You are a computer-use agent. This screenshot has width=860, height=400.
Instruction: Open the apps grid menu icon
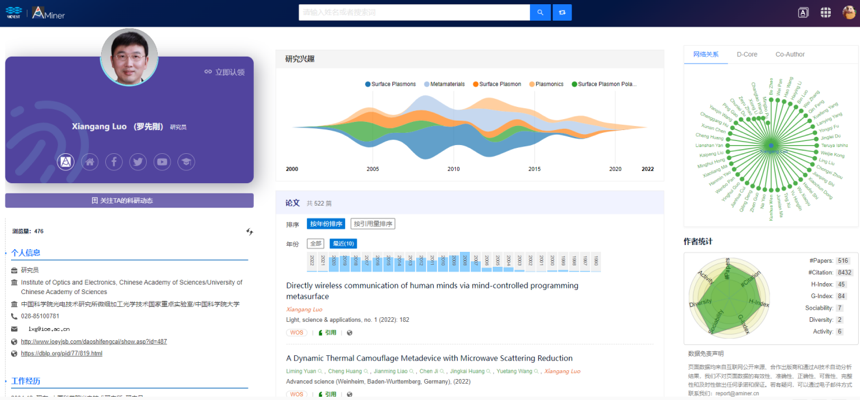pos(825,12)
